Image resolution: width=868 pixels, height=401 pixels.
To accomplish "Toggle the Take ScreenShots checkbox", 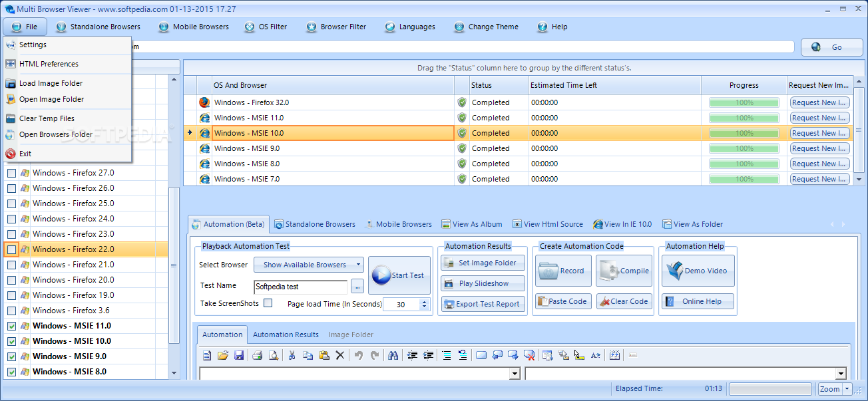I will (268, 303).
